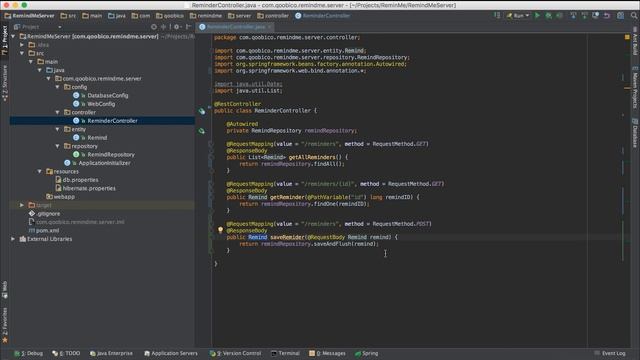Click the VCS update project icon
The height and width of the screenshot is (360, 640).
[573, 16]
